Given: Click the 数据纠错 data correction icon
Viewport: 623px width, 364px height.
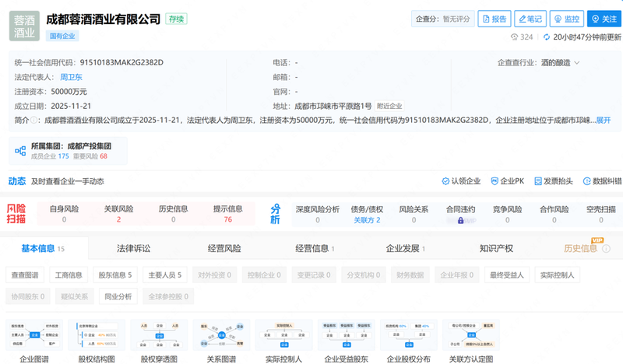Looking at the screenshot, I should pyautogui.click(x=586, y=181).
